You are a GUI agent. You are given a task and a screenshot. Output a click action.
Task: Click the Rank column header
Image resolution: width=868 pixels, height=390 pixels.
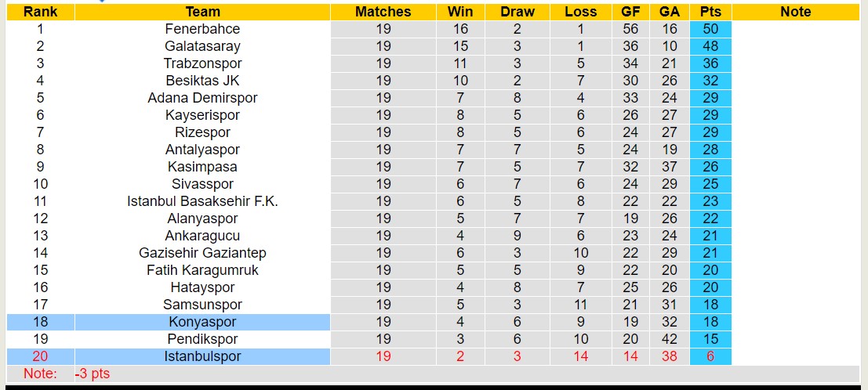[x=40, y=12]
